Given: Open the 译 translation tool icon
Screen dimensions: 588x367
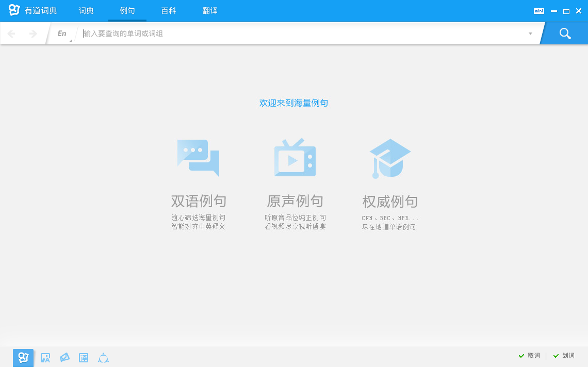Looking at the screenshot, I should (x=84, y=358).
